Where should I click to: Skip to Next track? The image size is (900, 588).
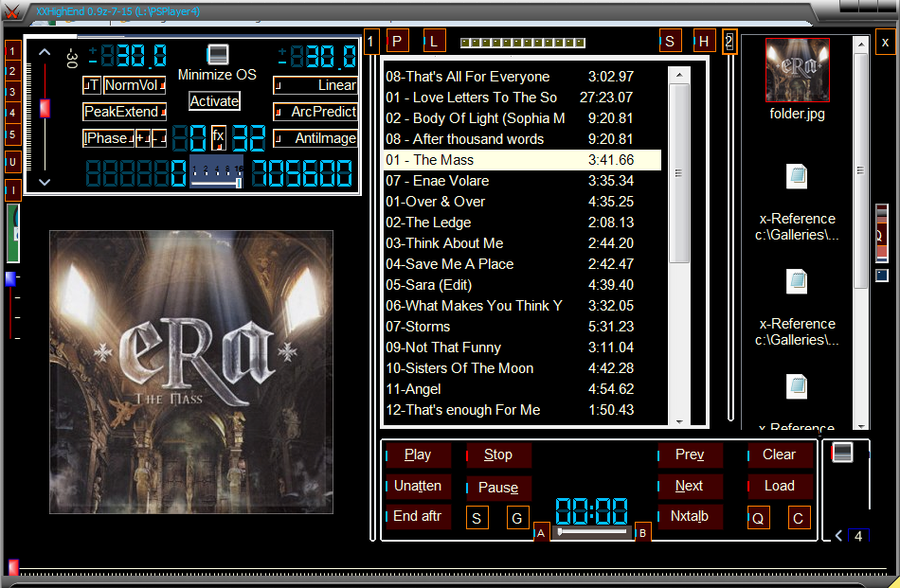(x=690, y=486)
